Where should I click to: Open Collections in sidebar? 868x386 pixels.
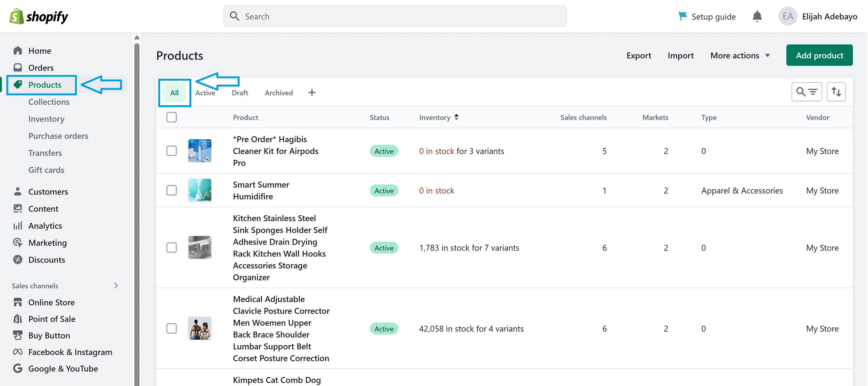tap(49, 102)
